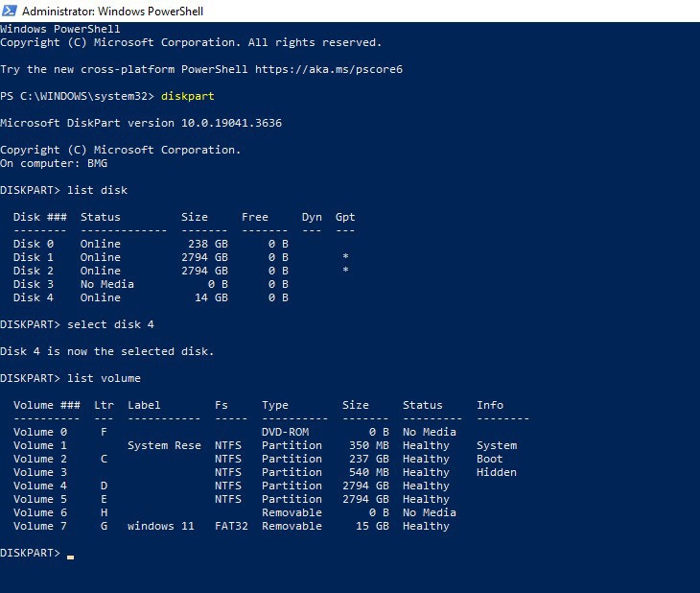Click the 'Disk 4 is now the selected disk' message
The width and height of the screenshot is (700, 593).
pyautogui.click(x=106, y=351)
